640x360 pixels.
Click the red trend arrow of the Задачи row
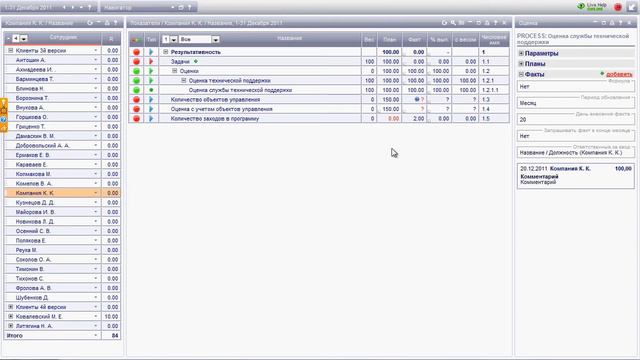[x=151, y=62]
